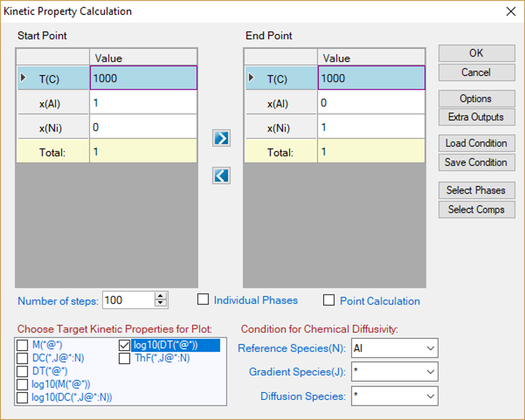Click the Extra Outputs button
This screenshot has height=420, width=525.
[x=476, y=117]
